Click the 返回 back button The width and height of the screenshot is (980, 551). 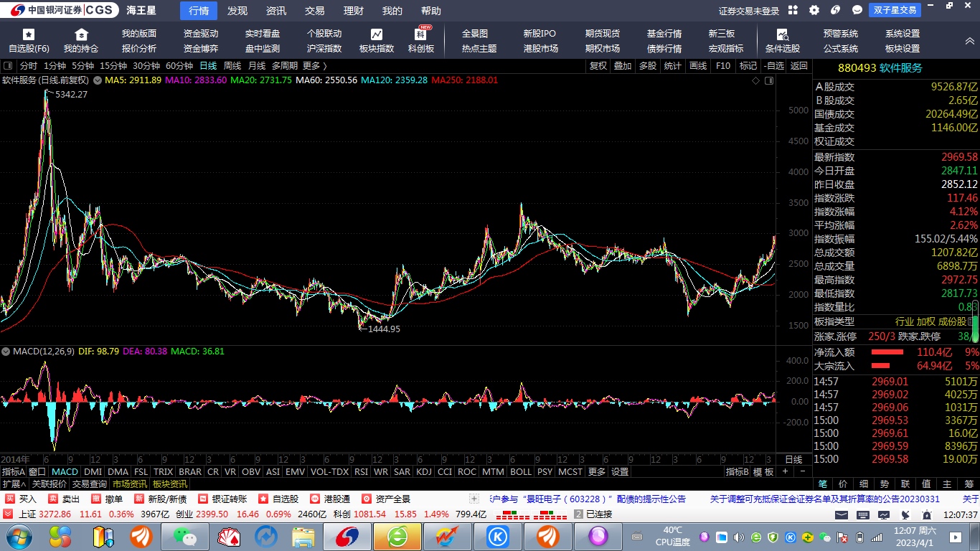tap(798, 66)
